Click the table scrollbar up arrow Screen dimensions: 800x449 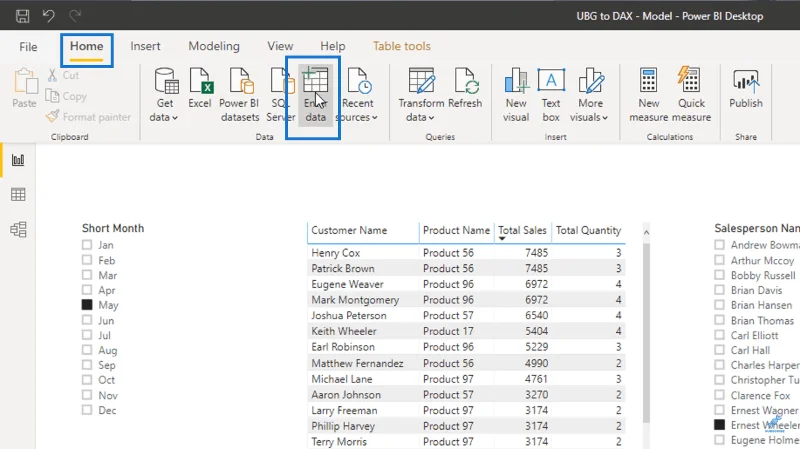646,233
